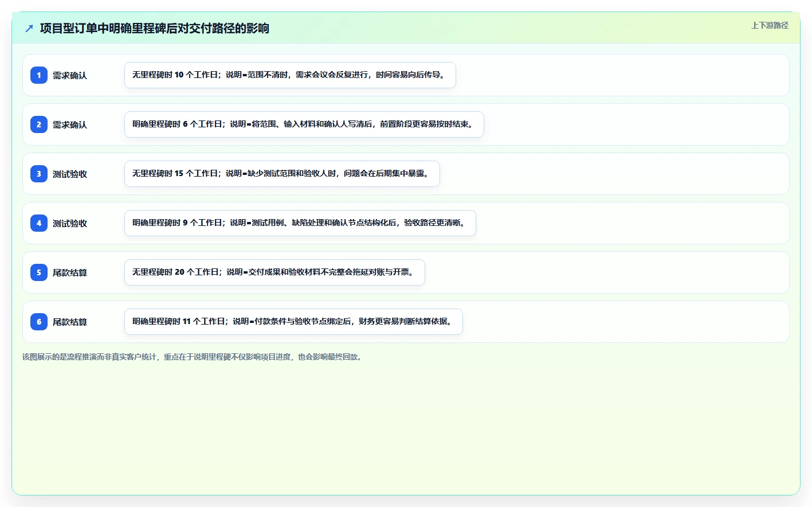Click the footnote starting with 该图展示的是流程推演
Screen dimensions: 812x507
tap(192, 357)
